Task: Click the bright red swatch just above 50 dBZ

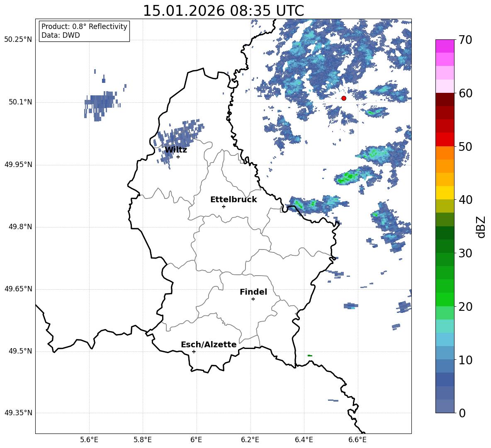Action: [445, 140]
